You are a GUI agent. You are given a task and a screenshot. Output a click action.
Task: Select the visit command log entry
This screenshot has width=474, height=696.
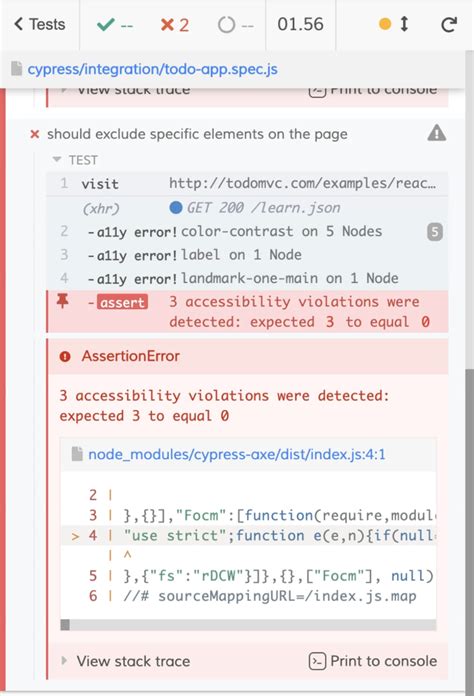[x=247, y=184]
